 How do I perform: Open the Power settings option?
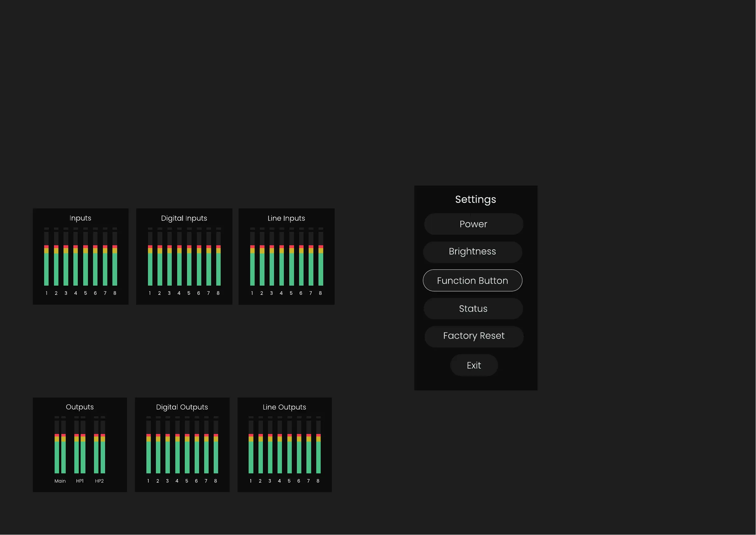coord(473,224)
